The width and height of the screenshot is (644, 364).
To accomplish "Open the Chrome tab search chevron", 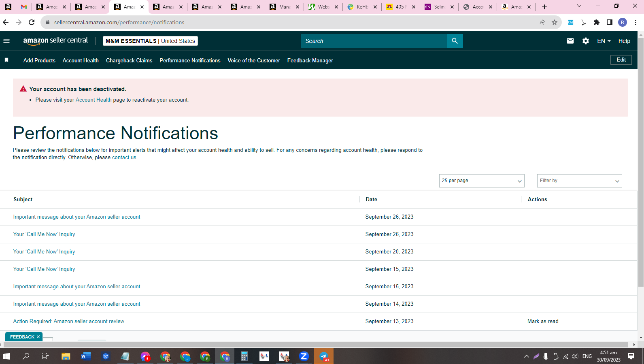I will (579, 6).
